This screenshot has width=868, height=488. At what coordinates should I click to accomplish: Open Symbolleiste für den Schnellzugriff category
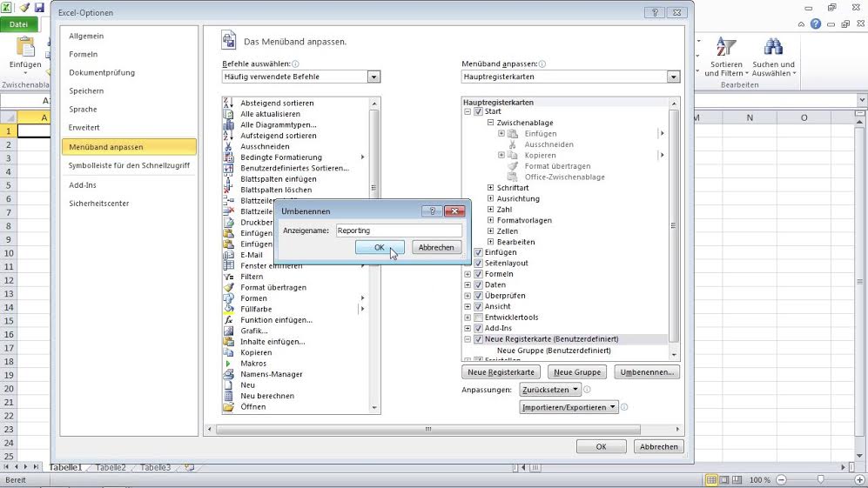click(x=129, y=165)
